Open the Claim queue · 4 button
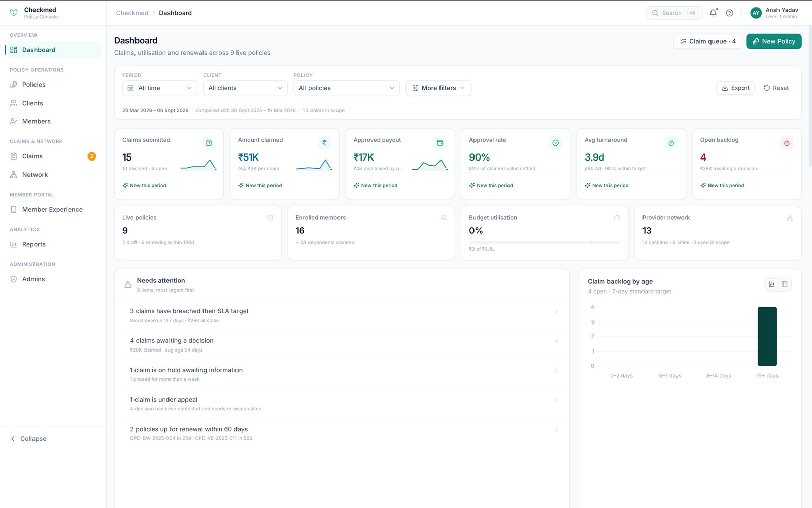 tap(707, 41)
